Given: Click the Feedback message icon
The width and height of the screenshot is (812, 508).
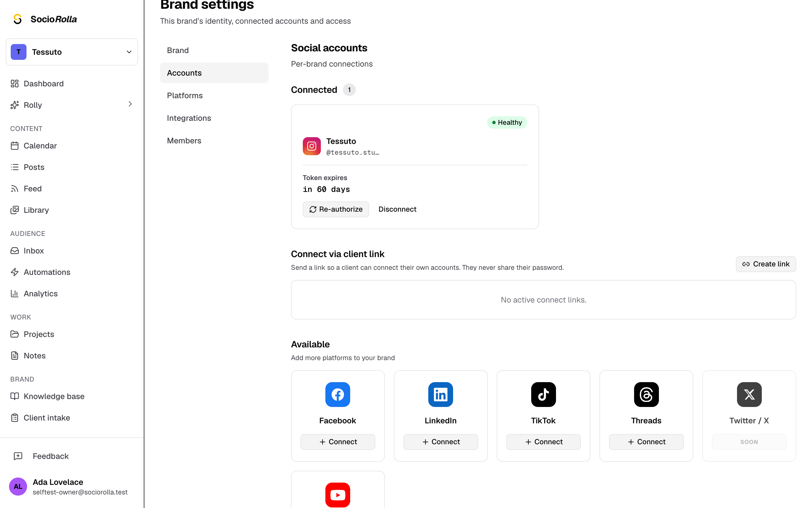Looking at the screenshot, I should tap(18, 456).
